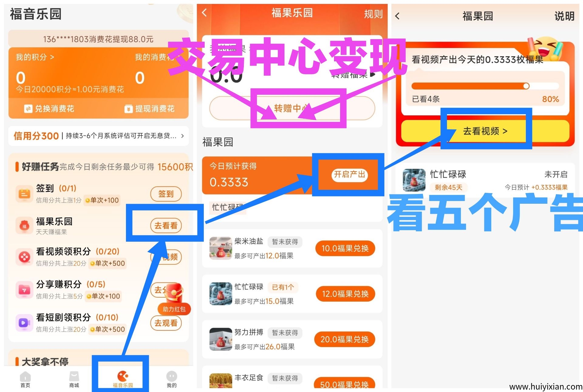Viewport: 583px width, 392px height.
Task: Go back from the 福果乐园 page
Action: pos(204,13)
